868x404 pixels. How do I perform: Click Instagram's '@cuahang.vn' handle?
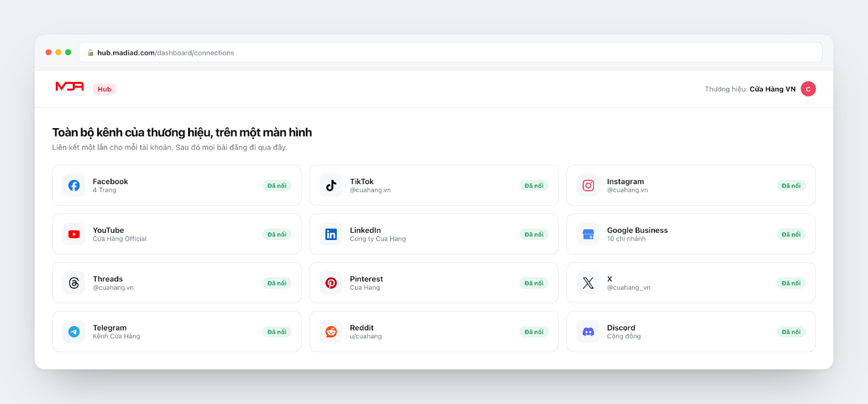click(628, 190)
